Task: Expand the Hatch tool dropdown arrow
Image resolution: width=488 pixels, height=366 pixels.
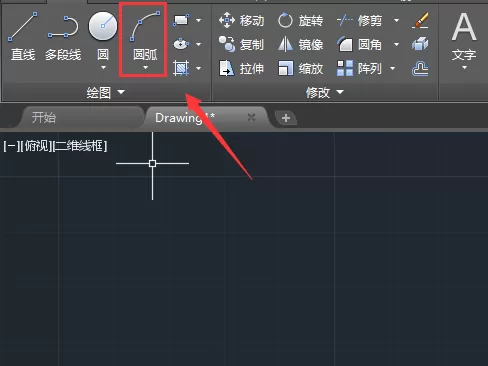Action: pyautogui.click(x=198, y=68)
